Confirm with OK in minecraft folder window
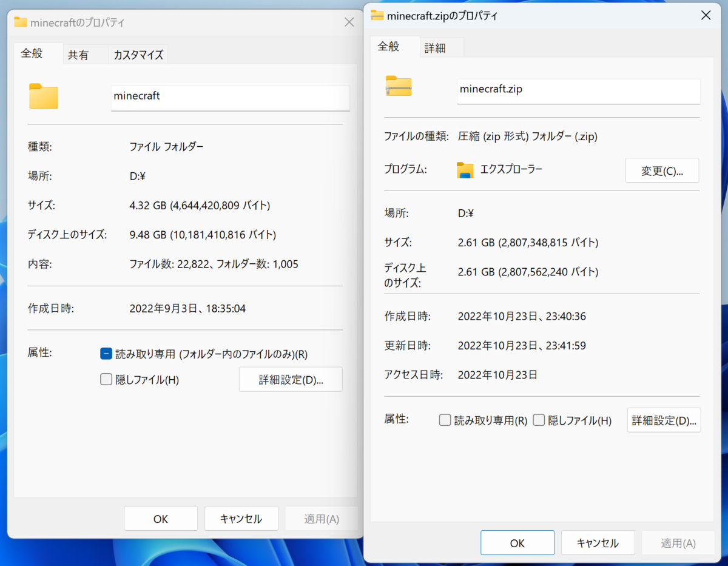This screenshot has height=566, width=728. [x=161, y=519]
